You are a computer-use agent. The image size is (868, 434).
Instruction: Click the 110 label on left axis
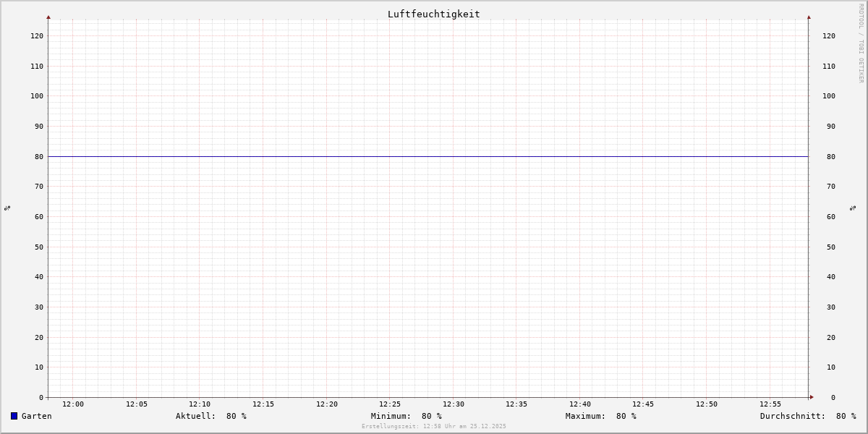(x=37, y=66)
